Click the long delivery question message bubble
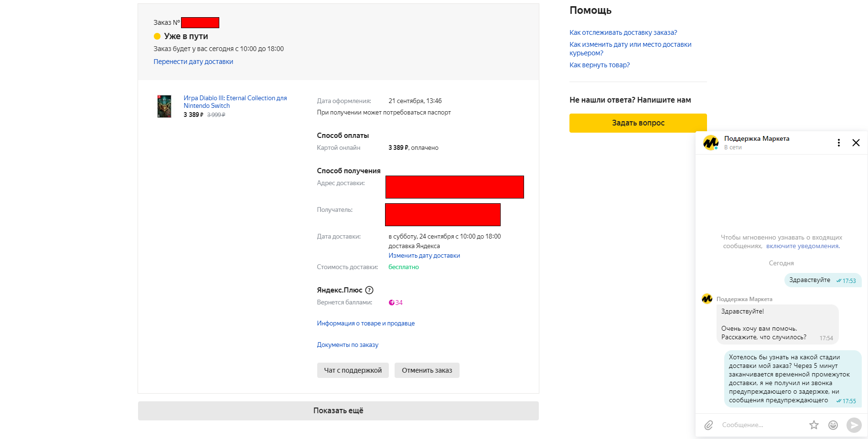The image size is (868, 439). click(x=793, y=379)
